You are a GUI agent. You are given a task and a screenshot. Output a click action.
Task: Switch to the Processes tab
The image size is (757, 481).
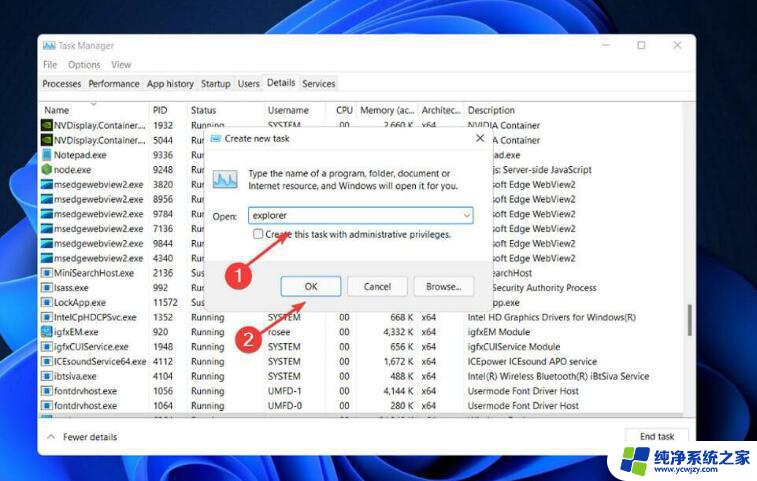pyautogui.click(x=62, y=84)
